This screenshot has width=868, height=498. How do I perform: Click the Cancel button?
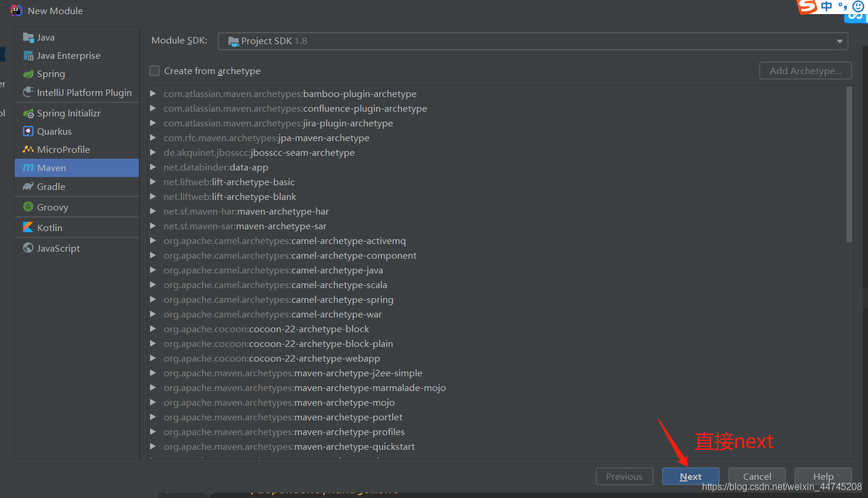pos(757,476)
